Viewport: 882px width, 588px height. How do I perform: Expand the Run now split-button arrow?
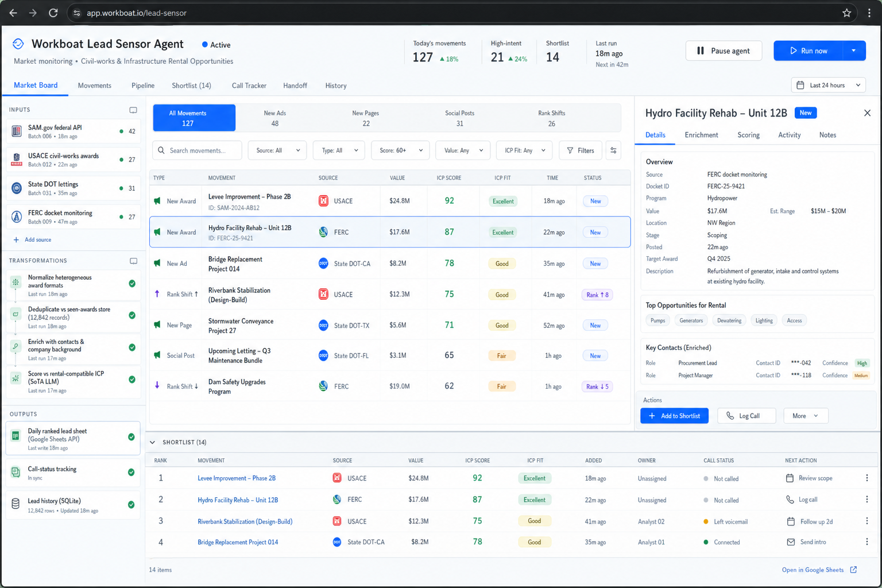[x=854, y=51]
